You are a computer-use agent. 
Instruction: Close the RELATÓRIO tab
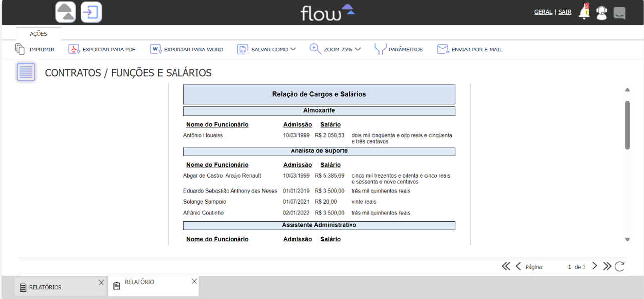point(194,281)
